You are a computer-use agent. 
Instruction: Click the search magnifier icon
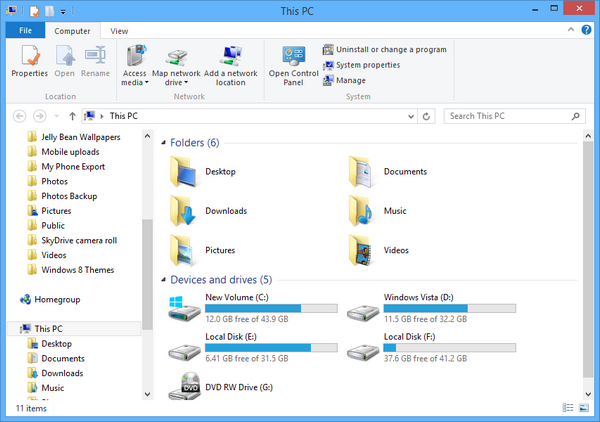[576, 116]
